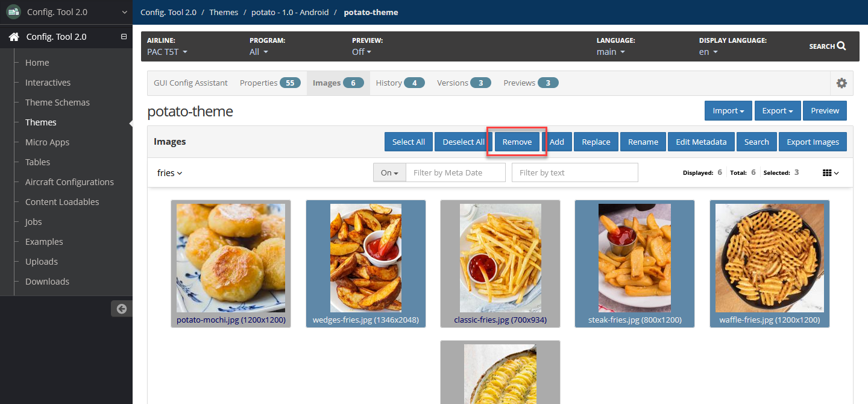Switch to the Properties tab
Viewport: 868px width, 404px height.
tap(270, 83)
